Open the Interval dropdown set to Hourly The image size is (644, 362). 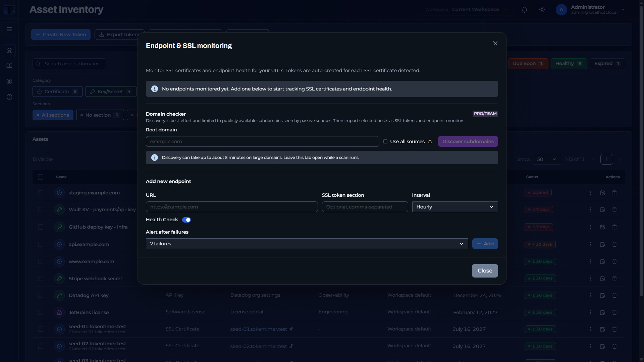455,207
